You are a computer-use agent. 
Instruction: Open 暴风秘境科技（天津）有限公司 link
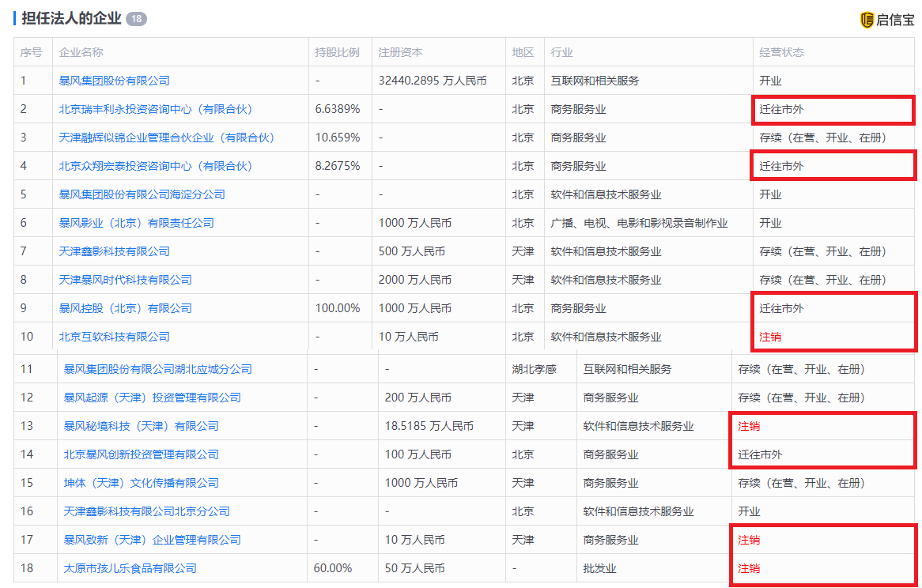[141, 426]
